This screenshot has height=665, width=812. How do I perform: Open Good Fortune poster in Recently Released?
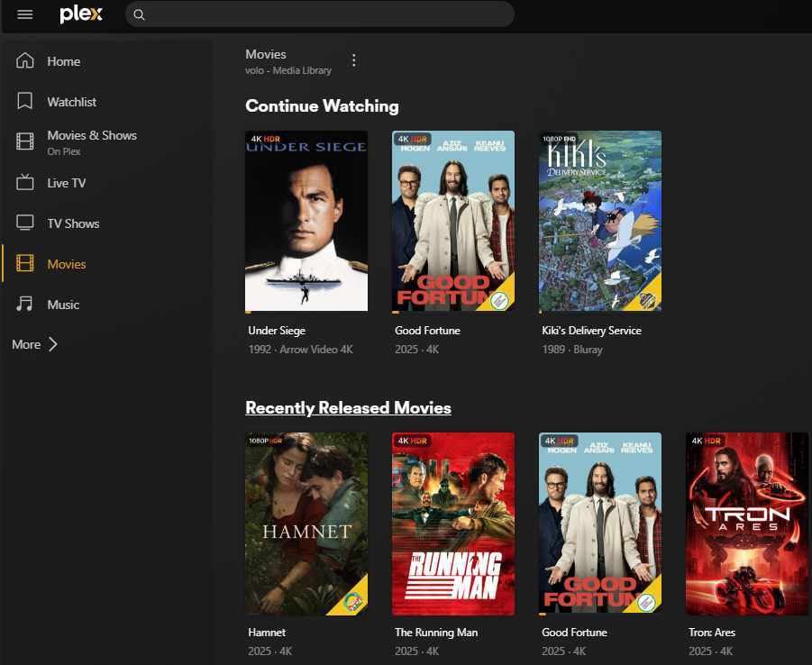pyautogui.click(x=600, y=524)
